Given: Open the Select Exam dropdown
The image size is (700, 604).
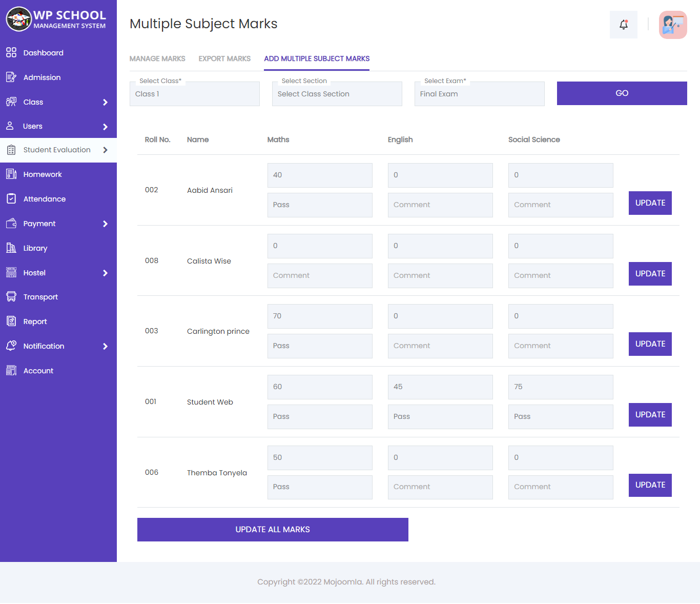Looking at the screenshot, I should (x=479, y=94).
